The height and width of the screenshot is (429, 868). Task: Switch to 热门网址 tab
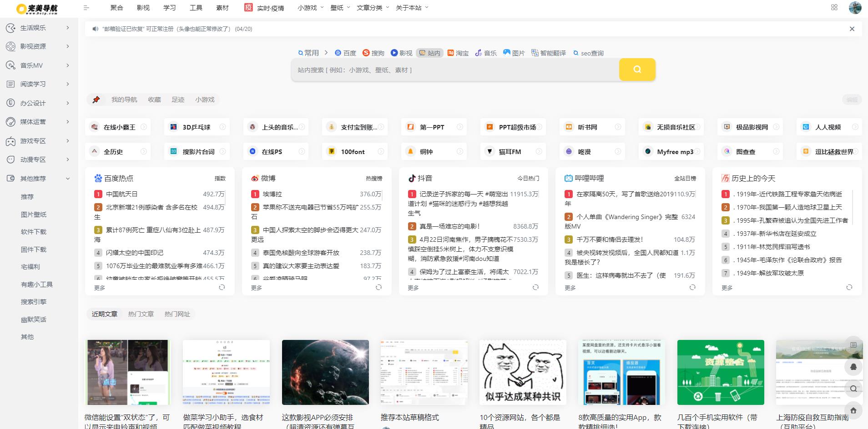(x=177, y=314)
